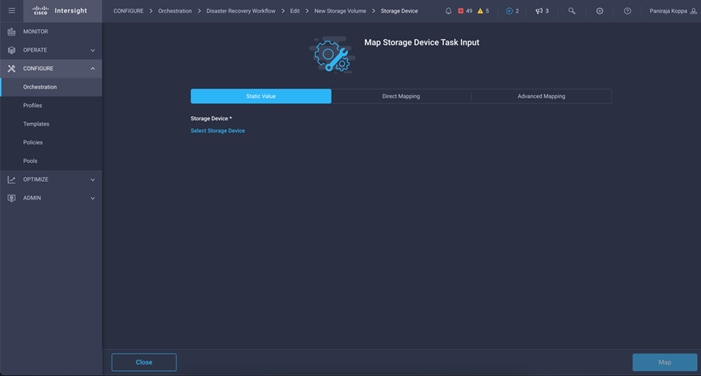701x376 pixels.
Task: Select Orchestration in the sidebar
Action: (x=51, y=87)
